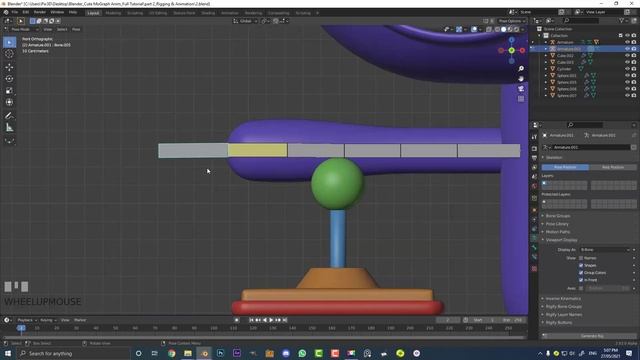This screenshot has width=640, height=360.
Task: Click the Pose Position button
Action: 565,167
